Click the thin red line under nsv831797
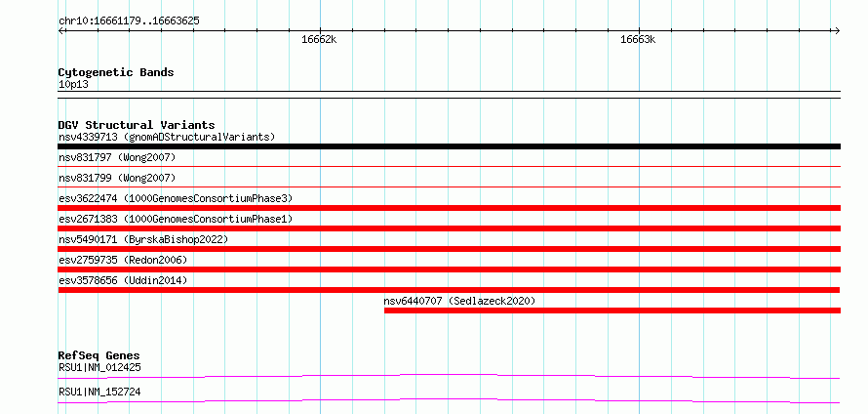The image size is (868, 414). (x=449, y=166)
